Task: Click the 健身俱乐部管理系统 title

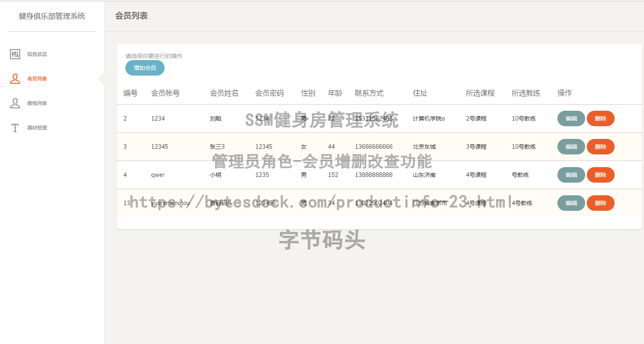Action: pos(52,16)
